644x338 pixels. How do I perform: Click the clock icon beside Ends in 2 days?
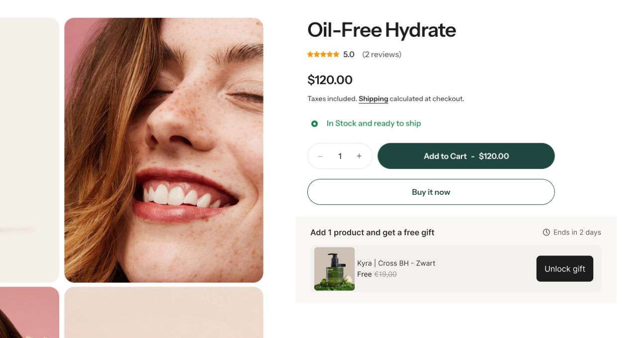click(546, 232)
